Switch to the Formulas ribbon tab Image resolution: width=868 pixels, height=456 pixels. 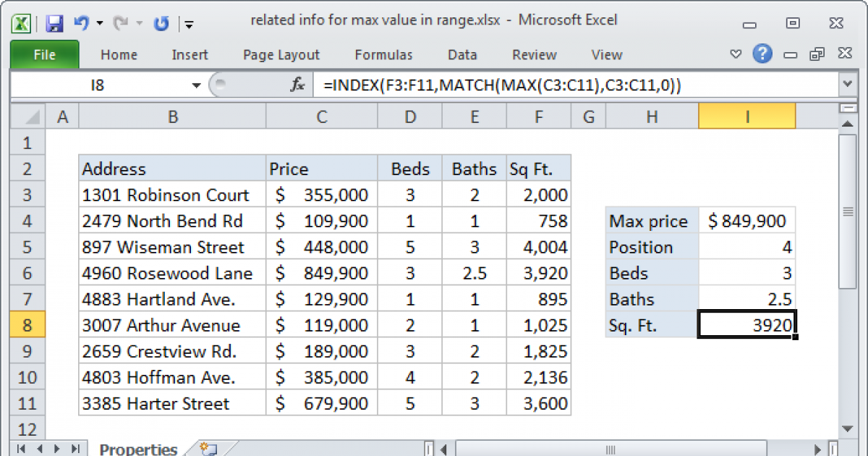[x=383, y=54]
